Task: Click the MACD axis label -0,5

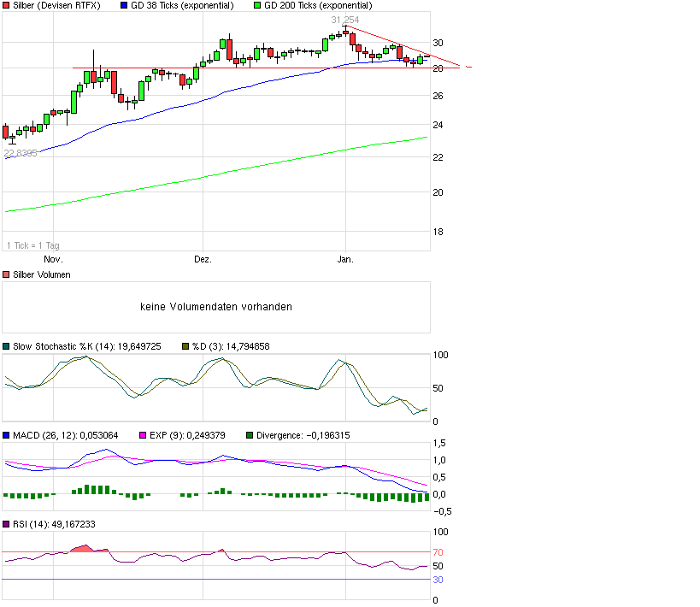Action: tap(443, 511)
